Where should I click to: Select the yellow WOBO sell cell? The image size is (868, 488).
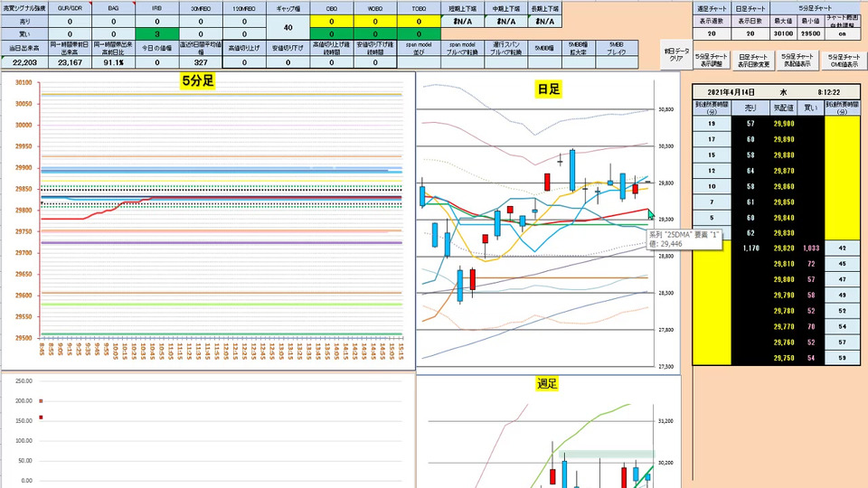(x=374, y=22)
